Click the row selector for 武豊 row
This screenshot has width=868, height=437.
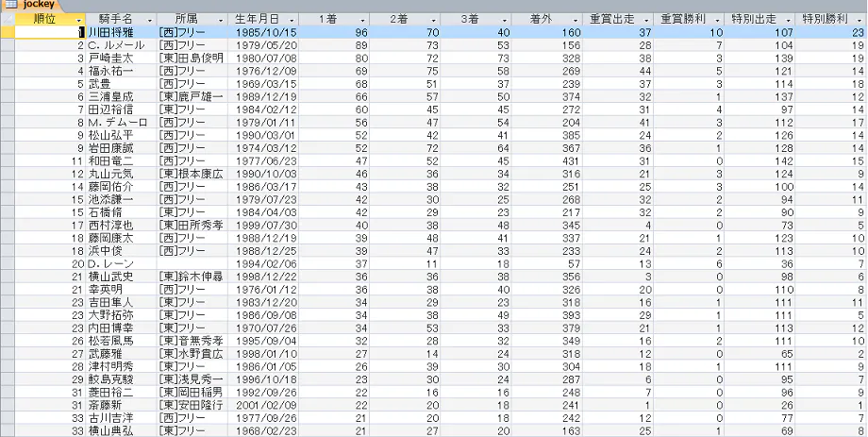point(8,84)
